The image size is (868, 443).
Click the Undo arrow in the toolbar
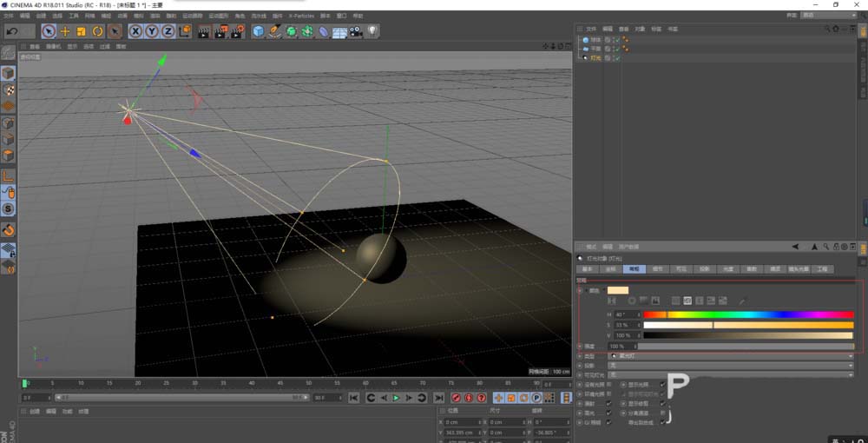(x=12, y=31)
